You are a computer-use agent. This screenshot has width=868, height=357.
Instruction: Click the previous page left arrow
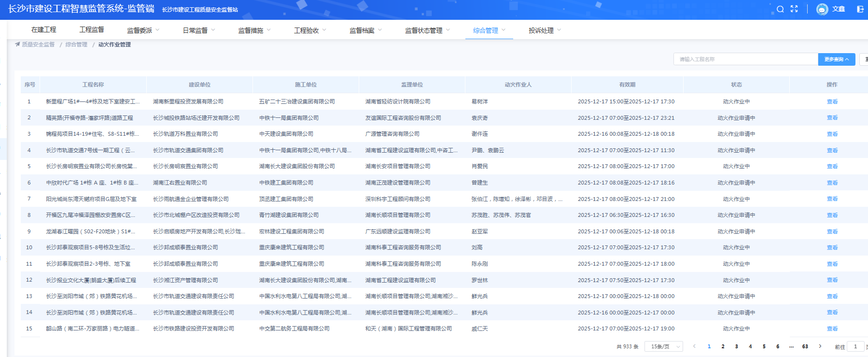click(694, 346)
